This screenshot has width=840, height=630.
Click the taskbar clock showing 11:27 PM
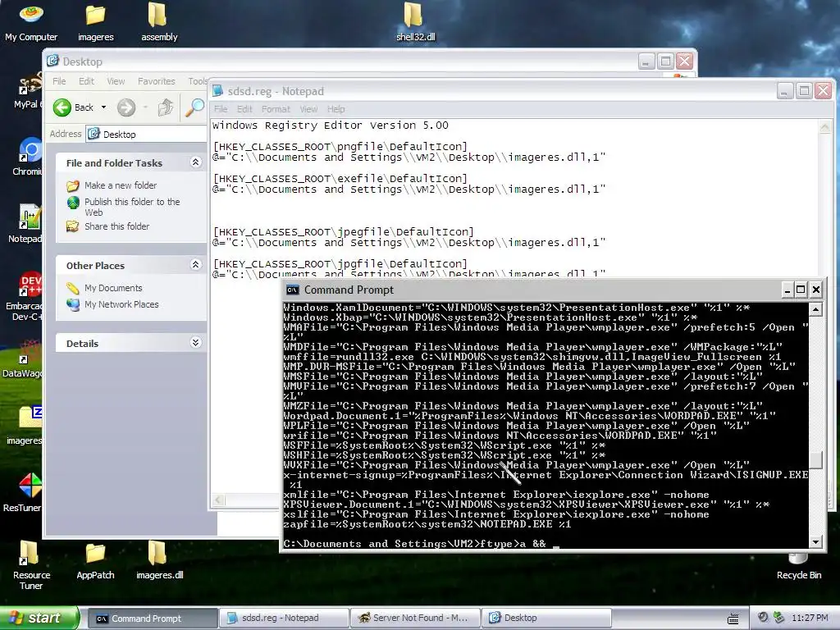tap(810, 618)
